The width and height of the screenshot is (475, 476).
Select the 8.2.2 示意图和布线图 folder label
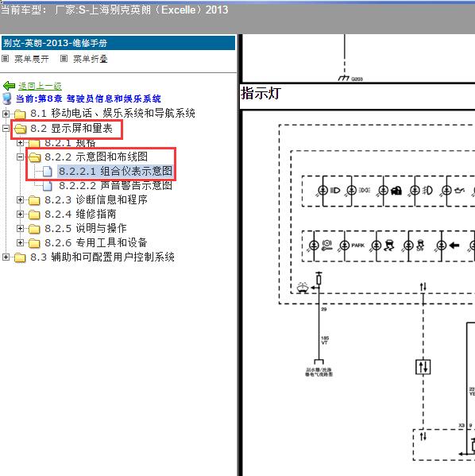[96, 157]
